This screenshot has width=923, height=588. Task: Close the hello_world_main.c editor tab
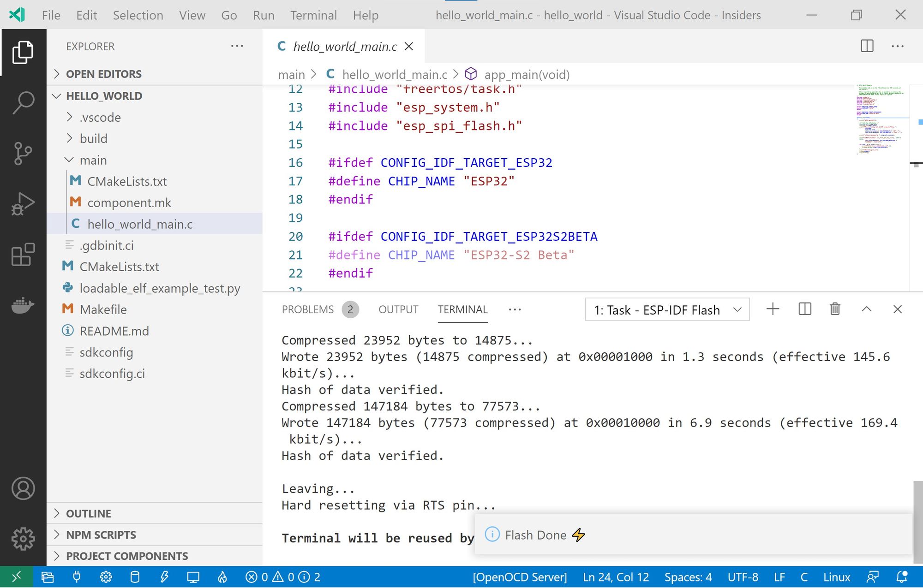409,47
